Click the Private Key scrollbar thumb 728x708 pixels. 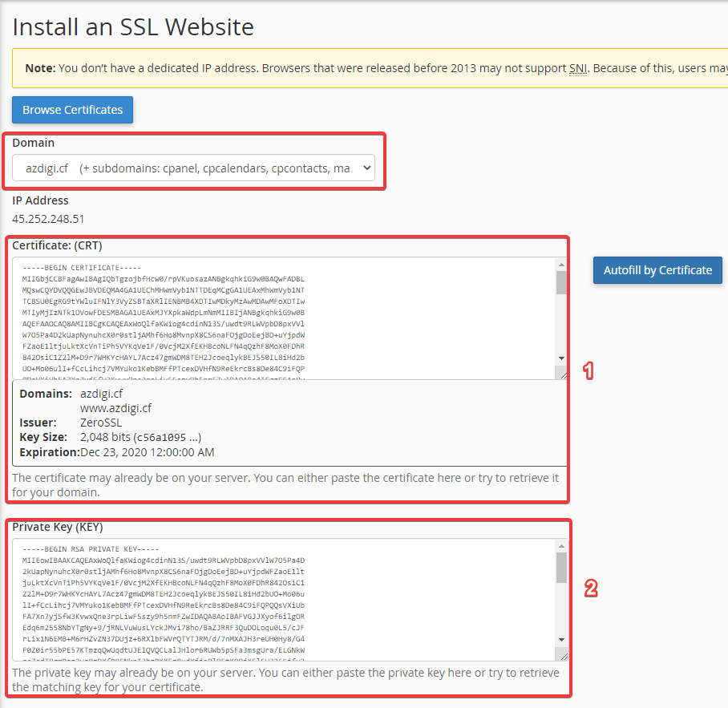click(x=561, y=566)
